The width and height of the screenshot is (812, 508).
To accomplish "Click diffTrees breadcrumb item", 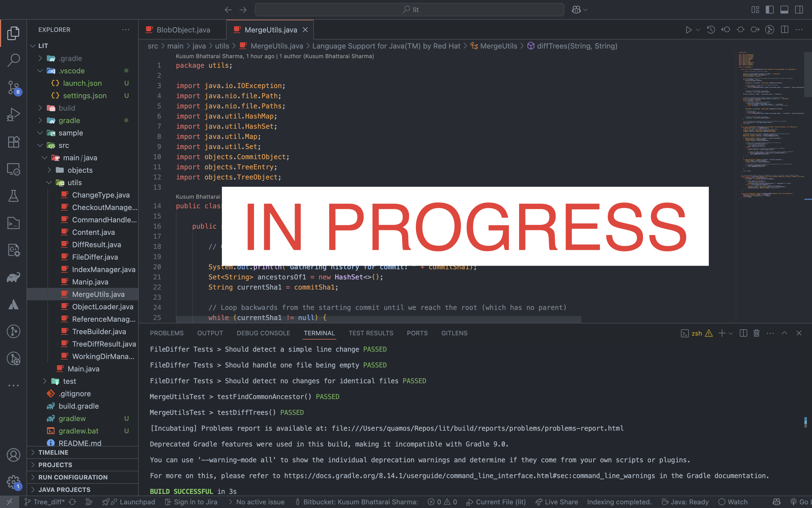I will coord(572,46).
